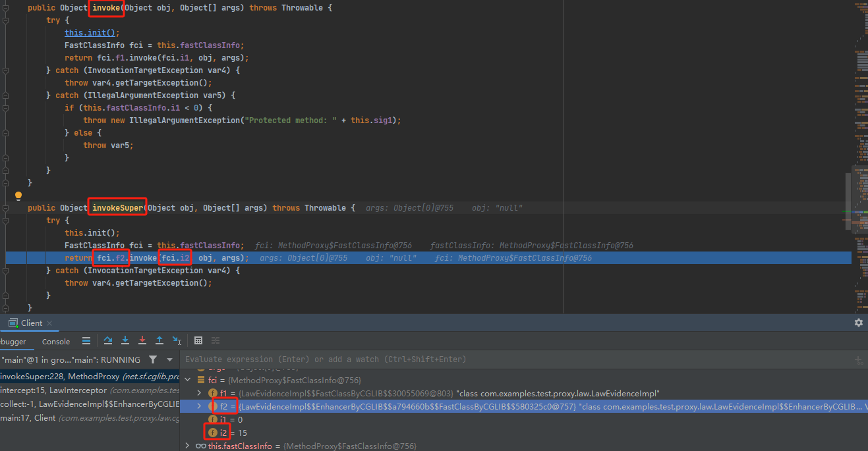Select the Client debug tab

pos(32,323)
